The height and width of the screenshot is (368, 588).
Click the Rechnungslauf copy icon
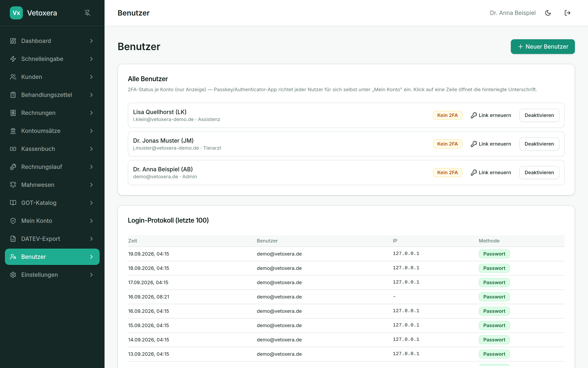[13, 167]
